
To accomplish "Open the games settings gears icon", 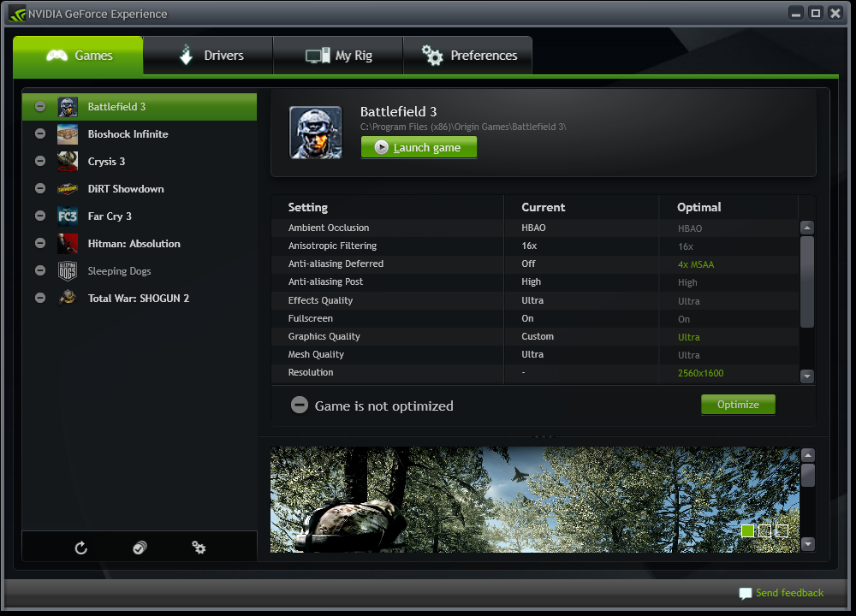I will click(x=199, y=548).
